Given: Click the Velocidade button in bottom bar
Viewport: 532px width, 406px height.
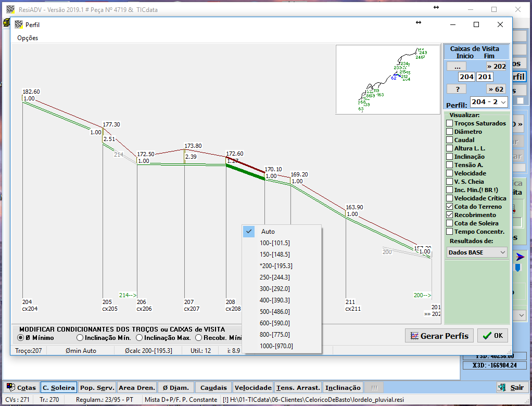Looking at the screenshot, I should [253, 387].
